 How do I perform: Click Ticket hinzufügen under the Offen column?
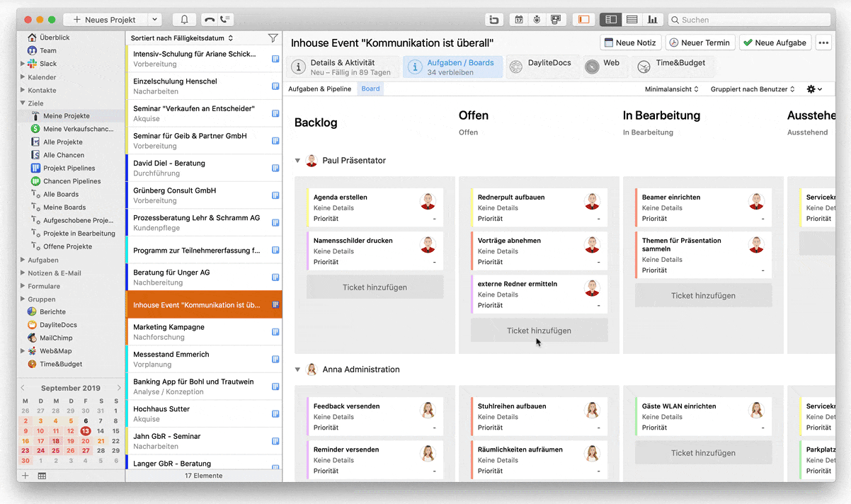539,331
